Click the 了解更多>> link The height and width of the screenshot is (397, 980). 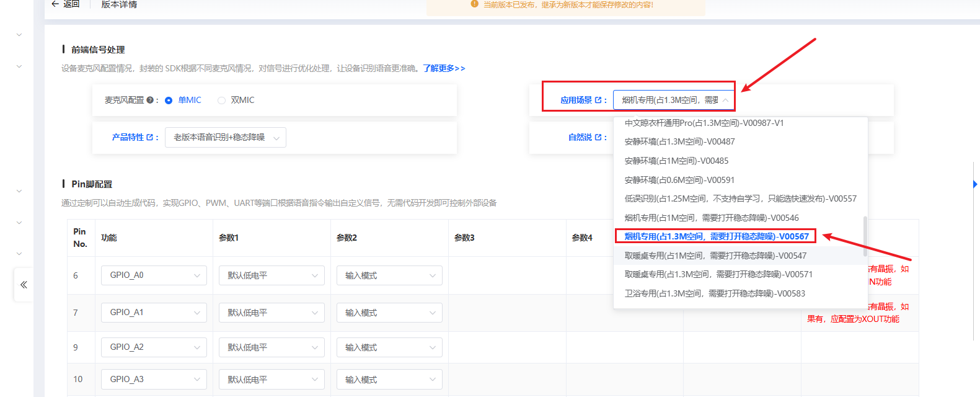[444, 68]
